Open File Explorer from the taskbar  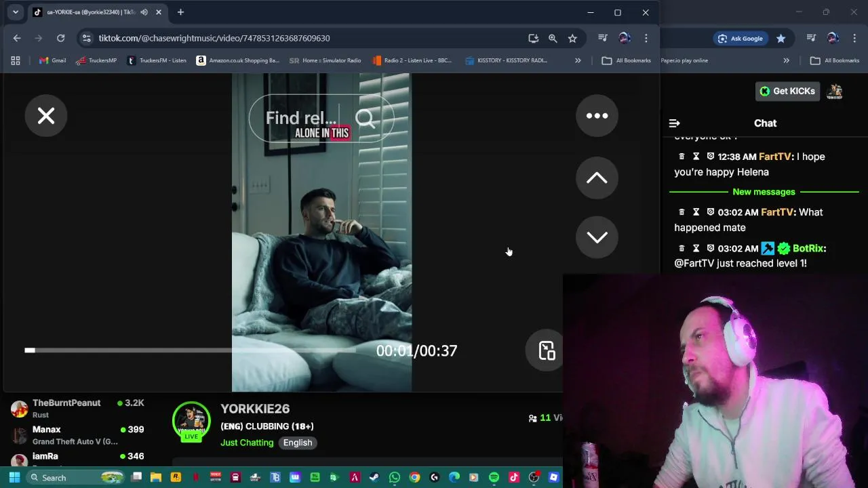[156, 478]
